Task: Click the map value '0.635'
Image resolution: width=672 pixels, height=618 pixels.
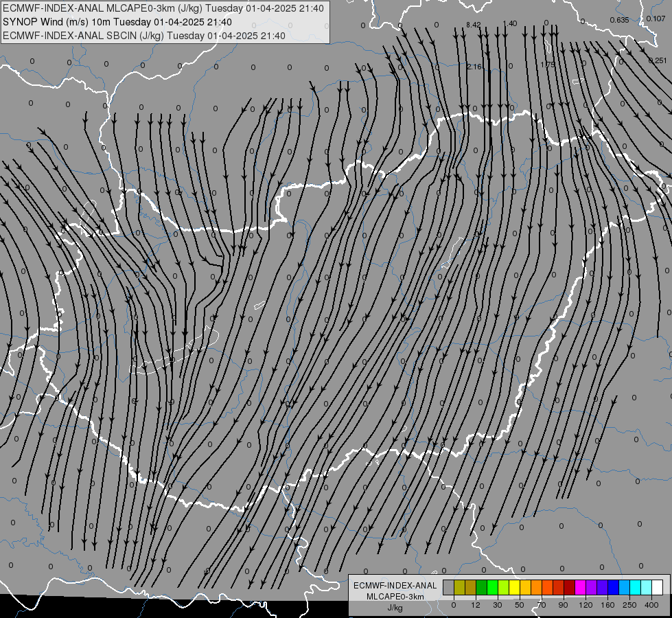Action: click(619, 20)
